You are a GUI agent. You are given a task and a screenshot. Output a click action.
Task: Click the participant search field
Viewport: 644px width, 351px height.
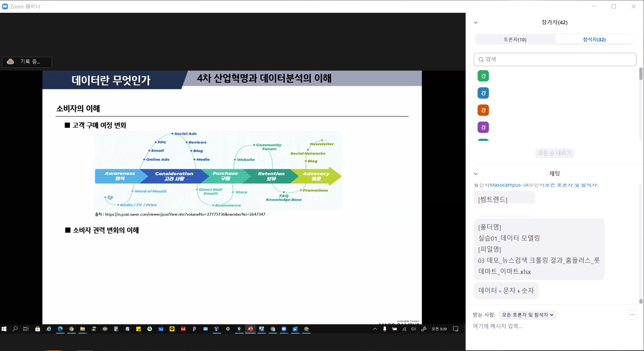(x=555, y=60)
